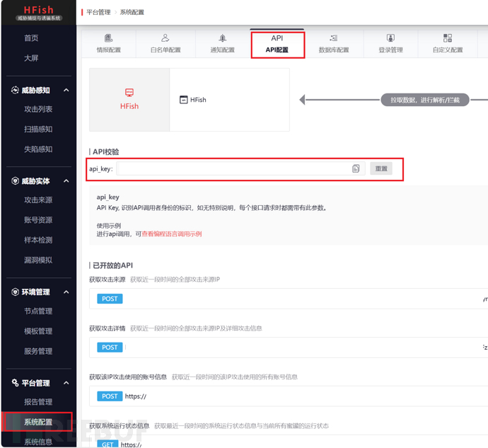The width and height of the screenshot is (488, 448).
Task: Open 样本检测 in the sidebar
Action: tap(38, 240)
